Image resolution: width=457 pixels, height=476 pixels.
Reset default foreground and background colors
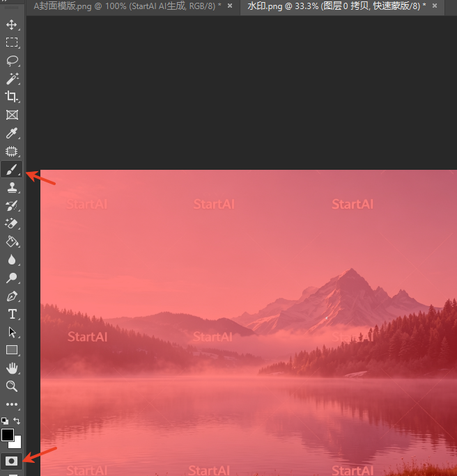(5, 421)
